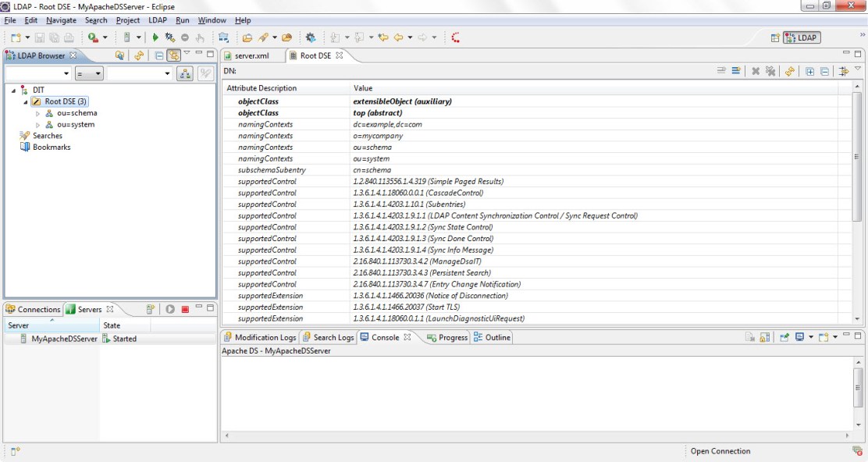Click Collapse All icon in entry editor
The width and height of the screenshot is (868, 462).
coord(824,72)
